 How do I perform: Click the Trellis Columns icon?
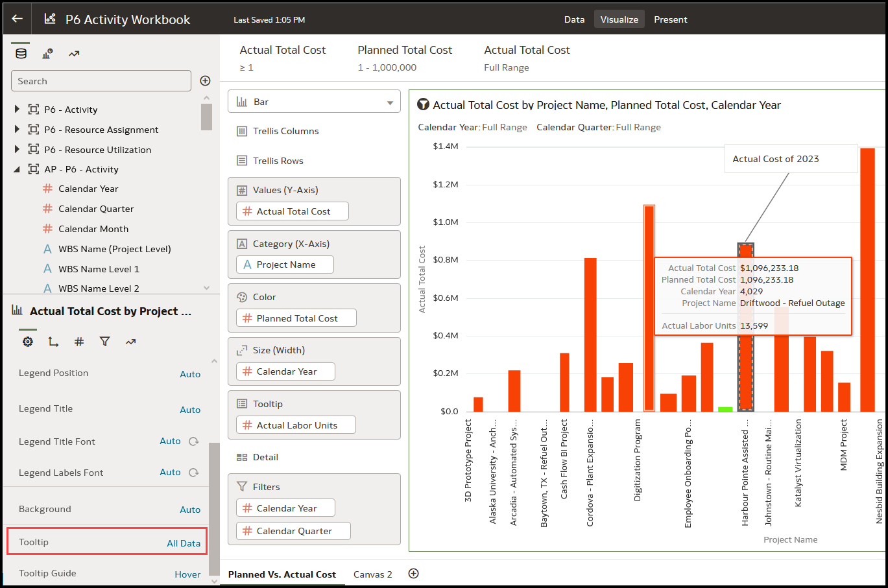click(x=242, y=131)
